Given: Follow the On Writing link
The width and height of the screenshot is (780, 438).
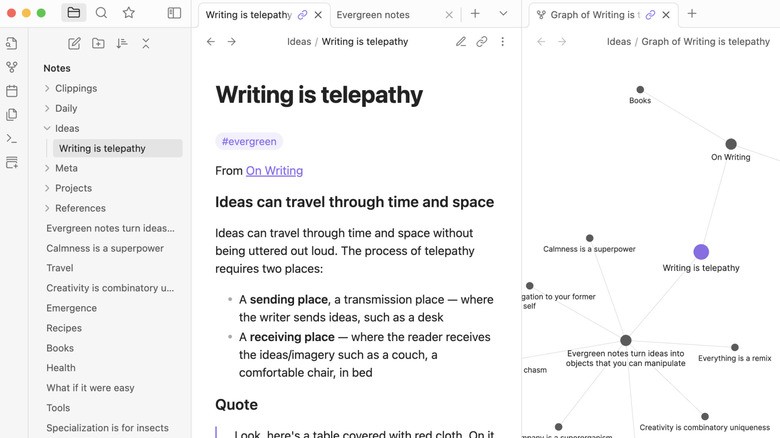Looking at the screenshot, I should [274, 171].
